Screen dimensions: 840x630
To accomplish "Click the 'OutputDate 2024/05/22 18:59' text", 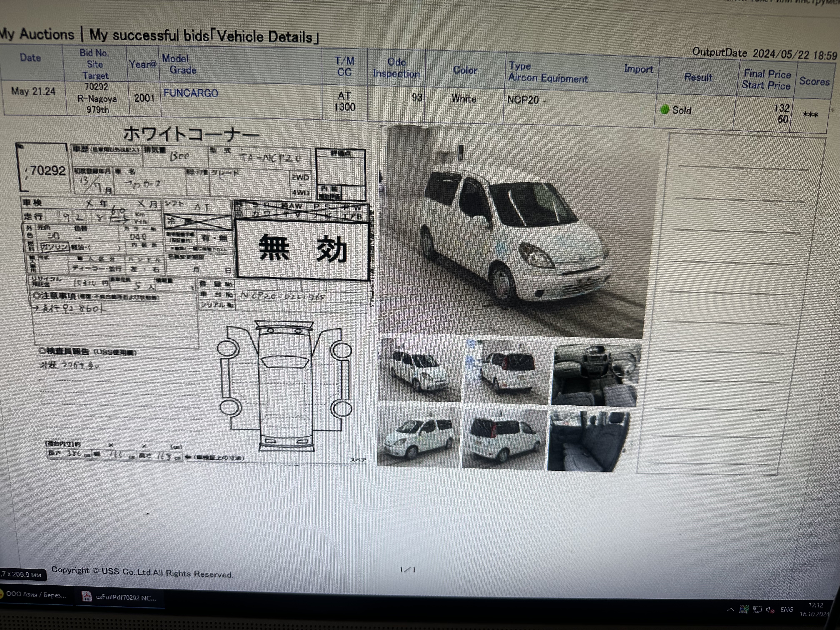I will click(764, 54).
